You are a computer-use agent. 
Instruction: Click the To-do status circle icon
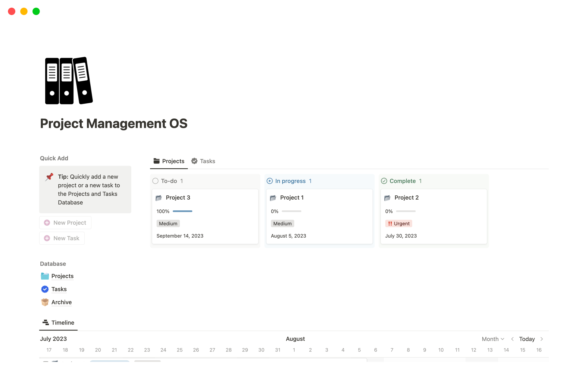tap(156, 181)
